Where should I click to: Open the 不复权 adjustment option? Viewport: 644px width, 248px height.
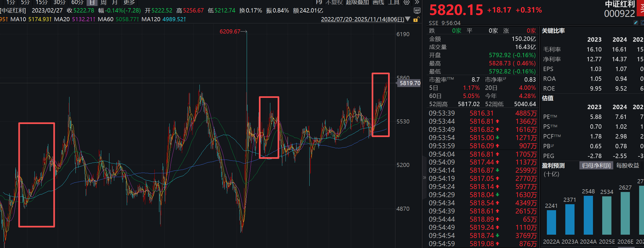point(334,2)
